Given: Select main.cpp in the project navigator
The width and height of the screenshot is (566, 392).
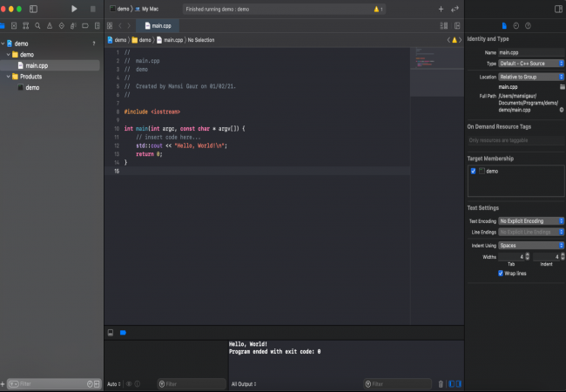Looking at the screenshot, I should tap(51, 65).
